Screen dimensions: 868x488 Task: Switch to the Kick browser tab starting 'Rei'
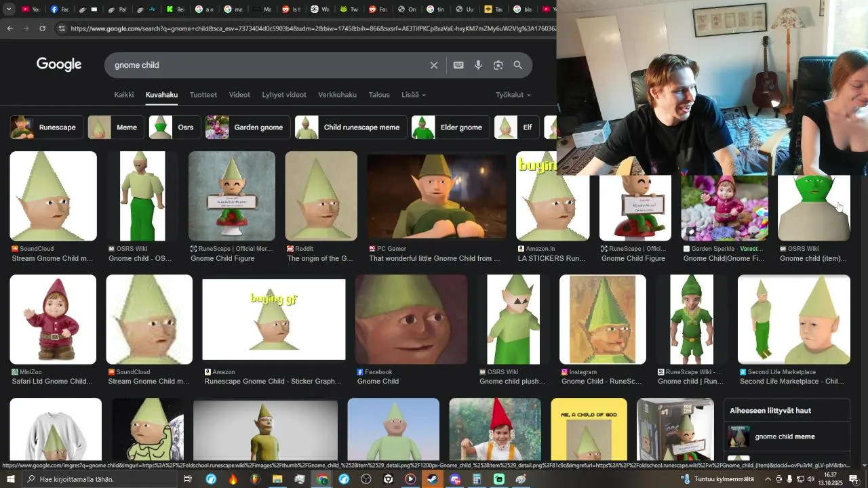click(x=175, y=9)
